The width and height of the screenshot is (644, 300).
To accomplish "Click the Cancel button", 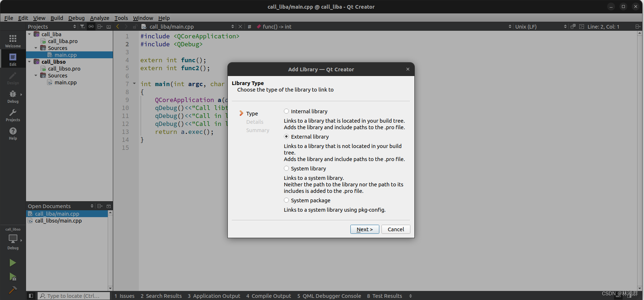I will pos(396,229).
